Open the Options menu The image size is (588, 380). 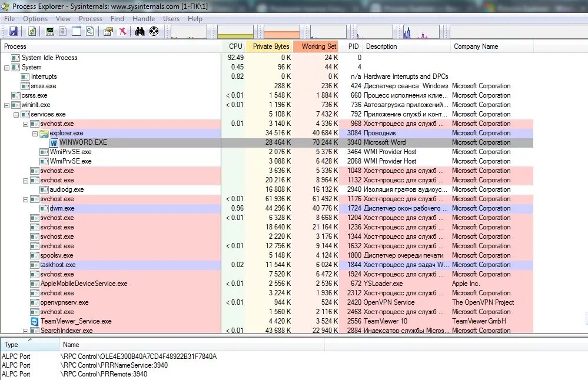35,19
